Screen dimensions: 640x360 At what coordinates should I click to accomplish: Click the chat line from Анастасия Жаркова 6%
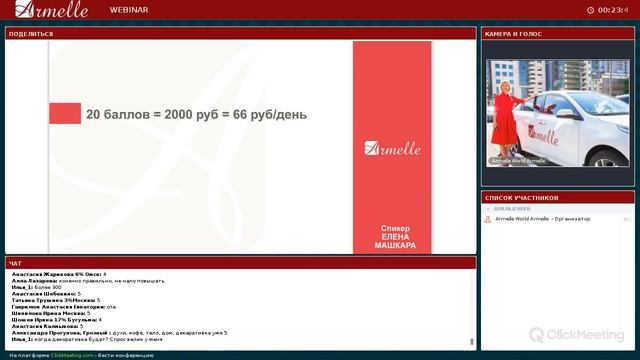(59, 274)
